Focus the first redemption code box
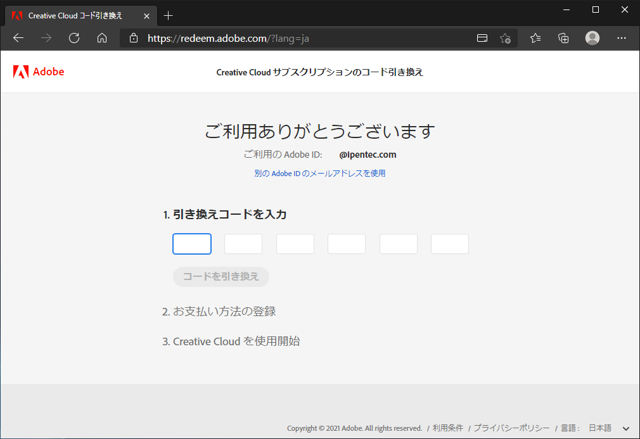Viewport: 640px width, 439px height. 192,244
